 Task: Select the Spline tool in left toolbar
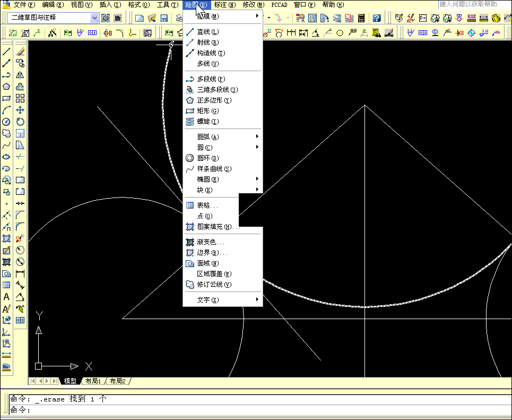6,145
